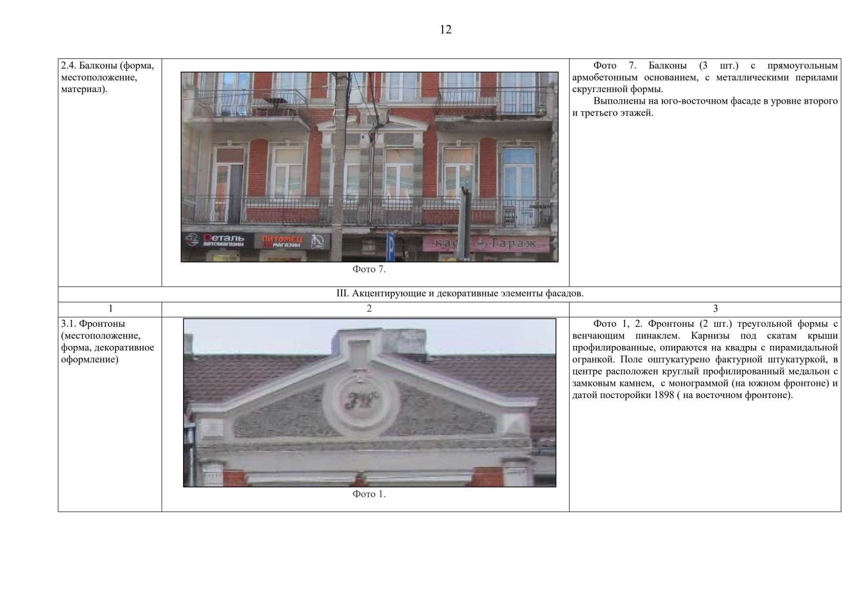Select the balconies photo (Фото 7)
The width and height of the screenshot is (868, 614).
pyautogui.click(x=369, y=167)
